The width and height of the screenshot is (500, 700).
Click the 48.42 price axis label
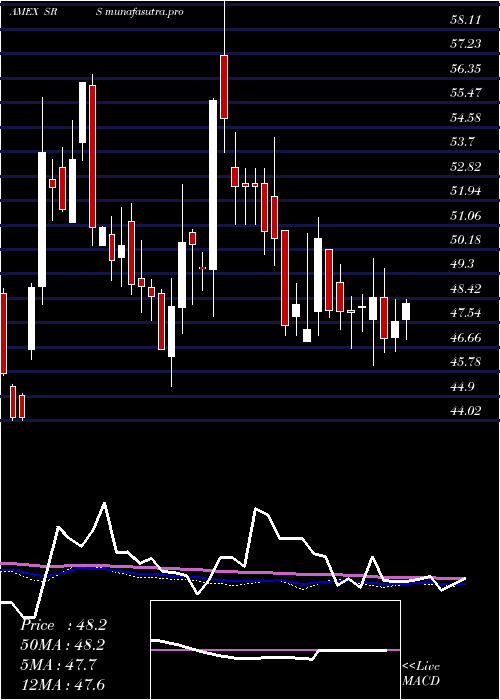click(x=466, y=289)
